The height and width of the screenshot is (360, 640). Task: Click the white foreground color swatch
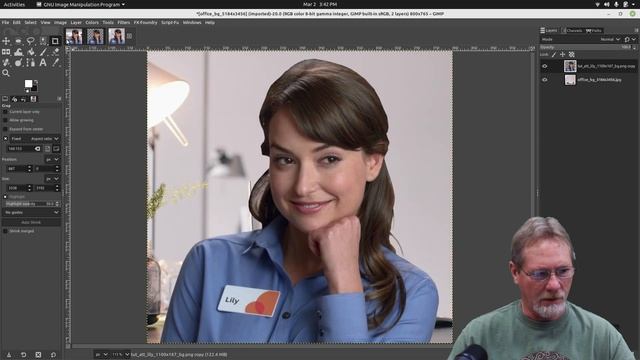[28, 84]
